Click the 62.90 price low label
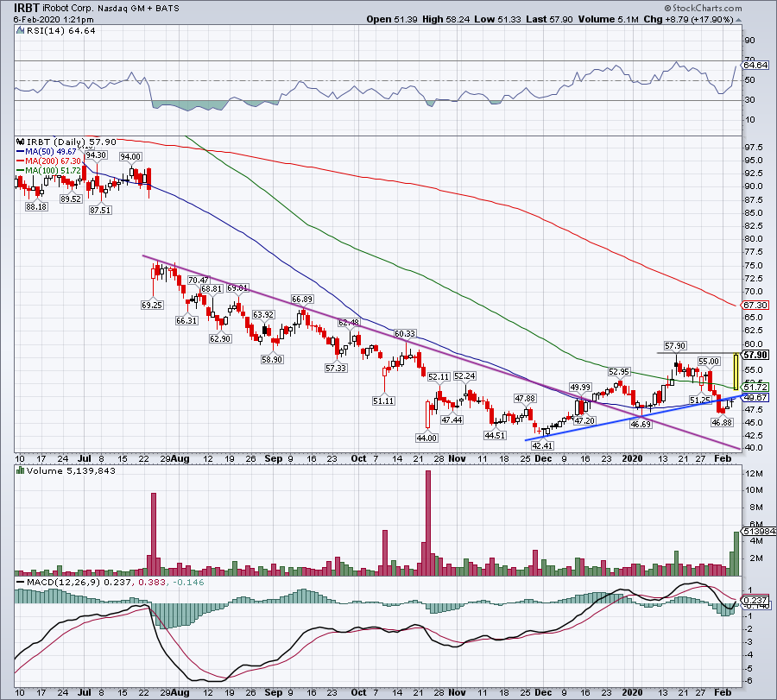777x700 pixels. coord(220,339)
